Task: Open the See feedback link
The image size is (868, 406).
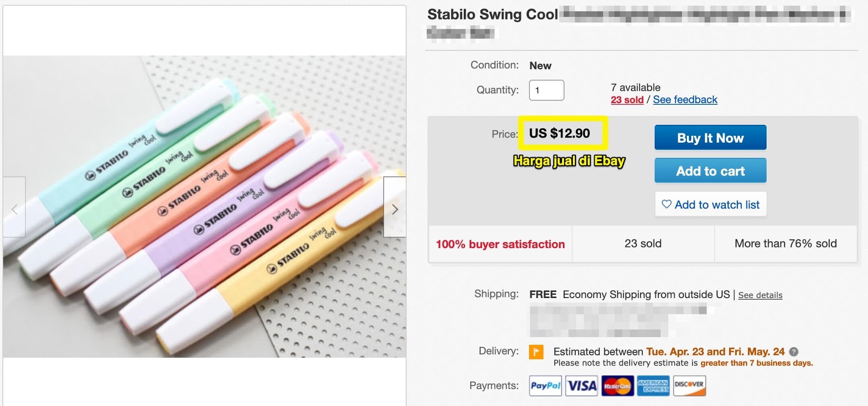Action: [x=685, y=100]
